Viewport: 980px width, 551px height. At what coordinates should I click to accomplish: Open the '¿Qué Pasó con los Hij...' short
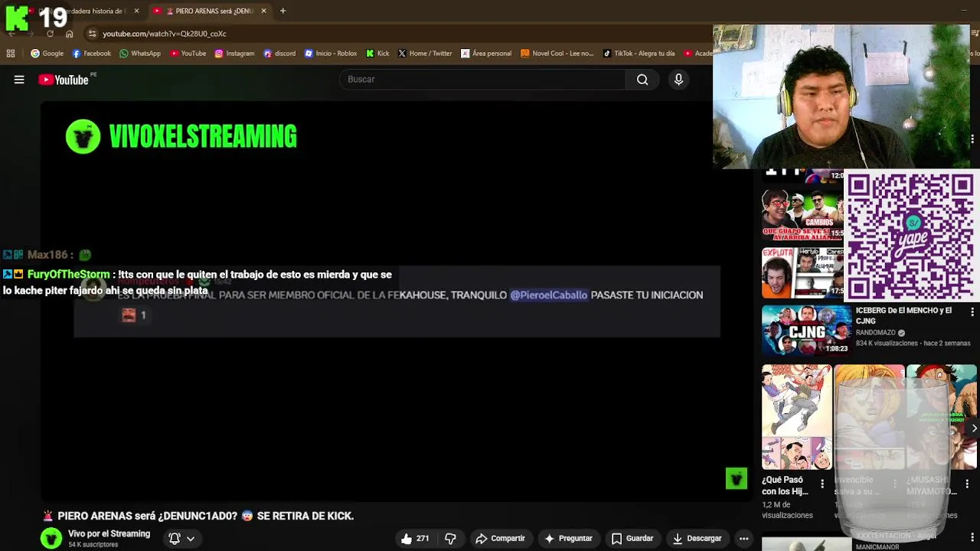click(x=796, y=418)
